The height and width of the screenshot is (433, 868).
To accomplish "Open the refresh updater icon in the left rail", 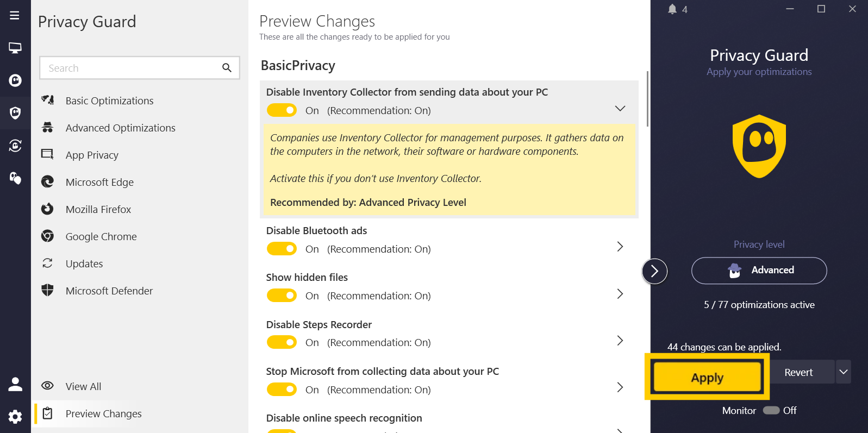I will point(15,146).
